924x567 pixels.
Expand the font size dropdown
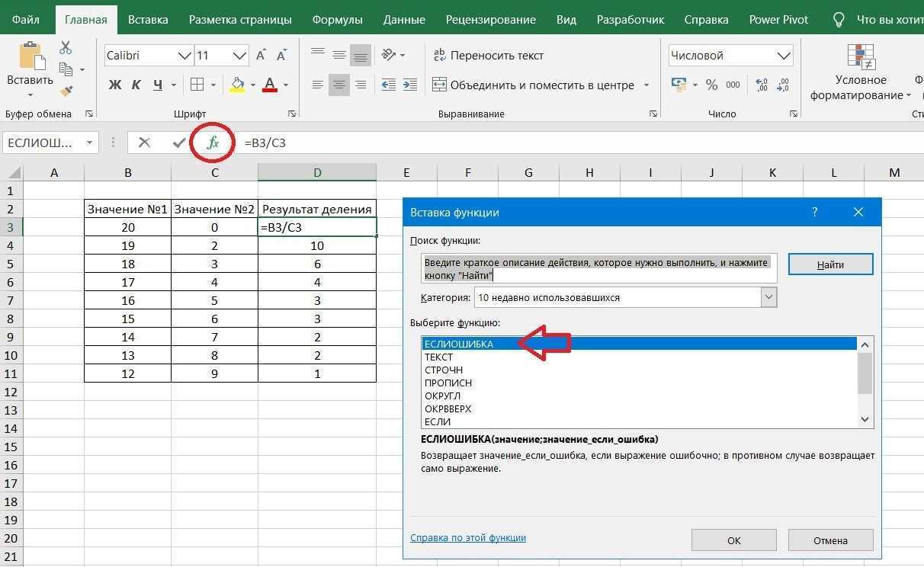[240, 55]
